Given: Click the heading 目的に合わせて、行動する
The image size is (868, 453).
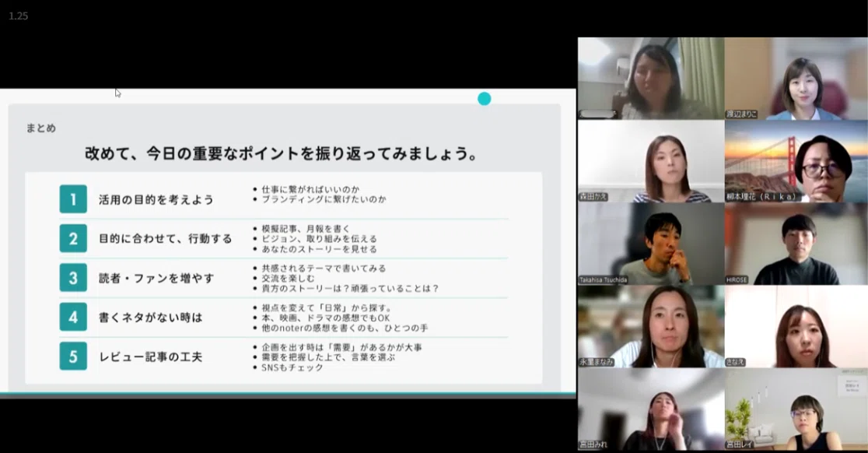Looking at the screenshot, I should (166, 239).
